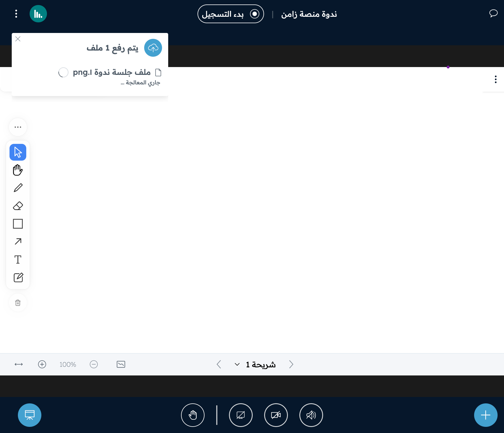The image size is (504, 433).
Task: Toggle multi-user whiteboard icon
Action: click(121, 364)
